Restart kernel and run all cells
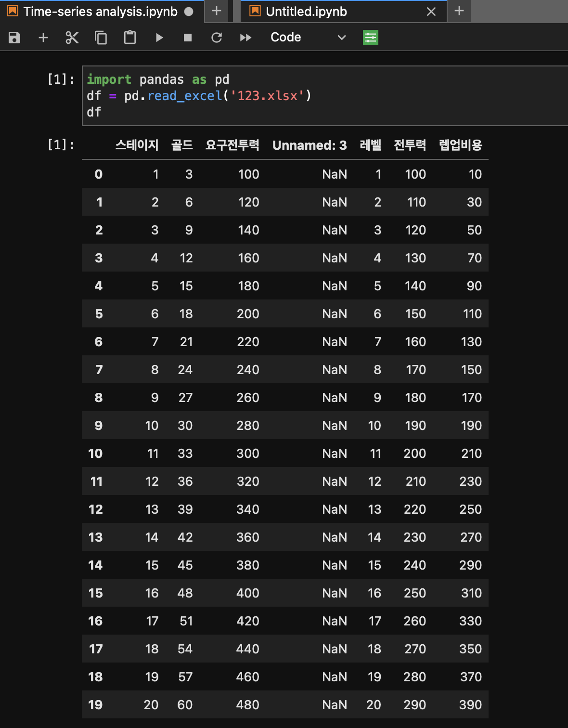Screen dimensions: 568x728 tap(245, 38)
